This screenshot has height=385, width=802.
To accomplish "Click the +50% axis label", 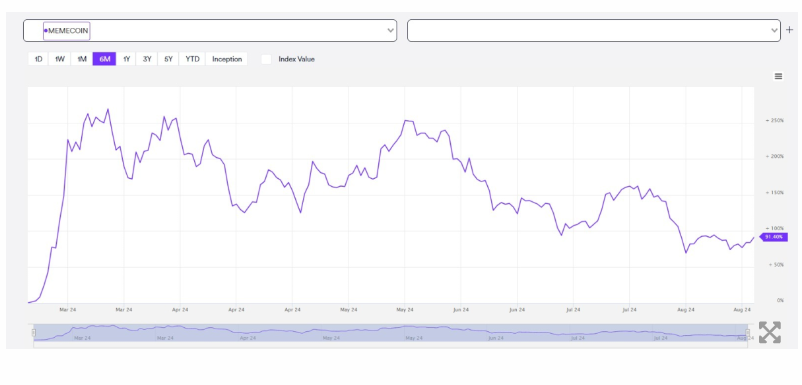I will 775,264.
